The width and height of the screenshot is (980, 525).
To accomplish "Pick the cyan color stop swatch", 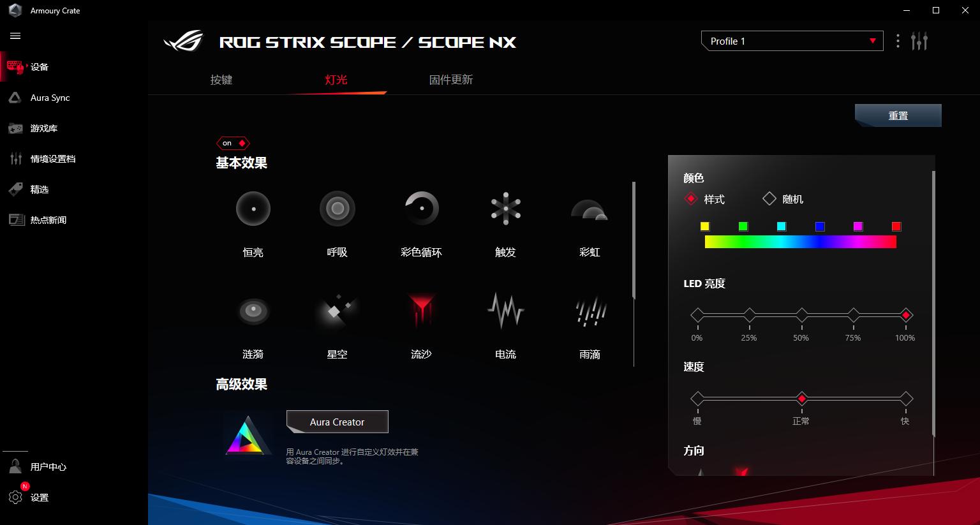I will (x=782, y=226).
